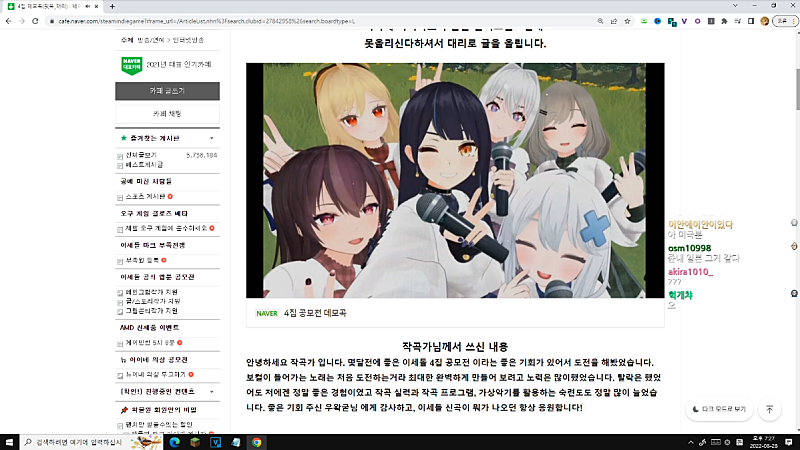The width and height of the screenshot is (800, 450).
Task: Open a new browser tab
Action: tap(112, 6)
